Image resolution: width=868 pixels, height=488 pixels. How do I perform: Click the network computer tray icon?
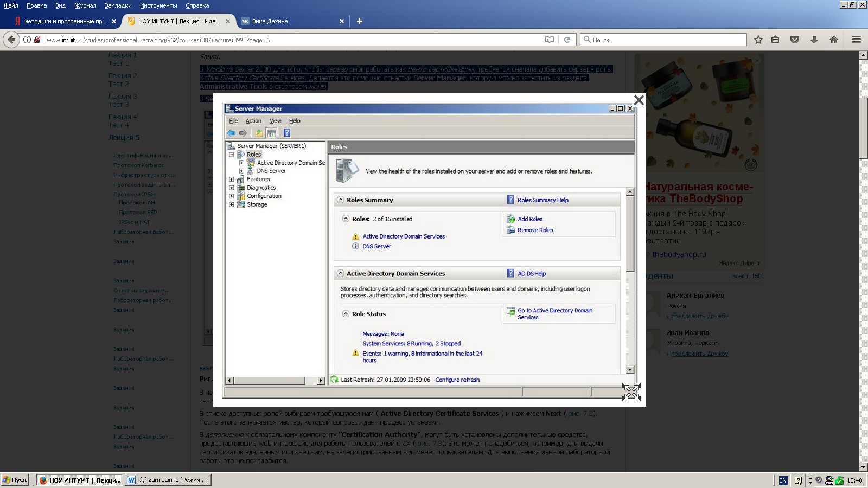click(829, 480)
